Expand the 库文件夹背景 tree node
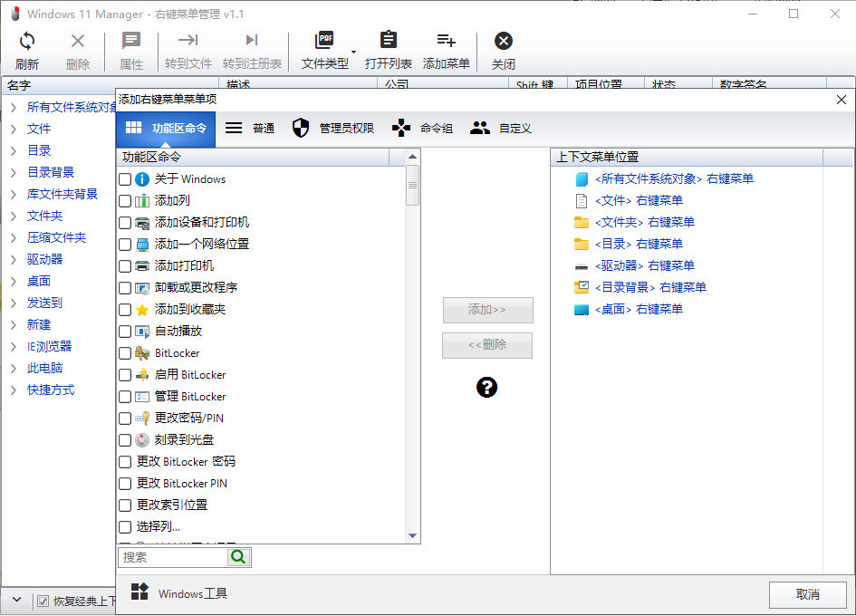 coord(14,195)
